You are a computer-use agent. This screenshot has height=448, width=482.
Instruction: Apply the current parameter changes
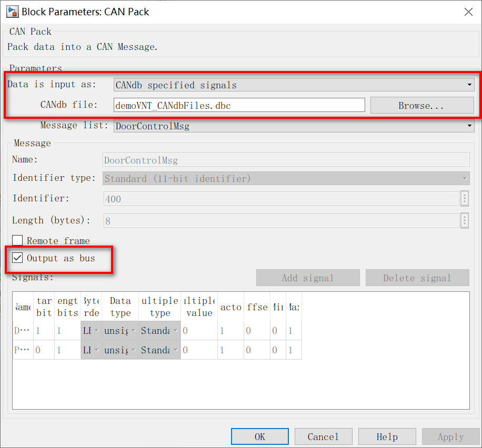pyautogui.click(x=450, y=436)
